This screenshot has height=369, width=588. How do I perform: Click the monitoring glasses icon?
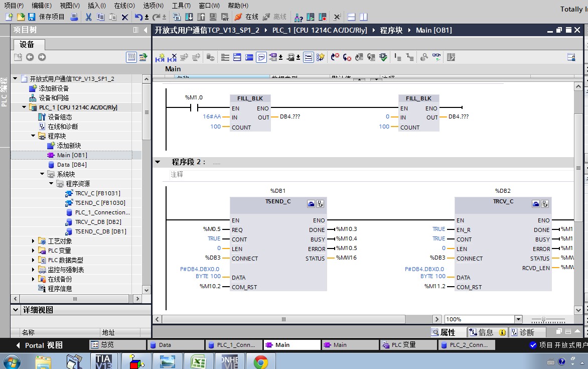(x=436, y=57)
